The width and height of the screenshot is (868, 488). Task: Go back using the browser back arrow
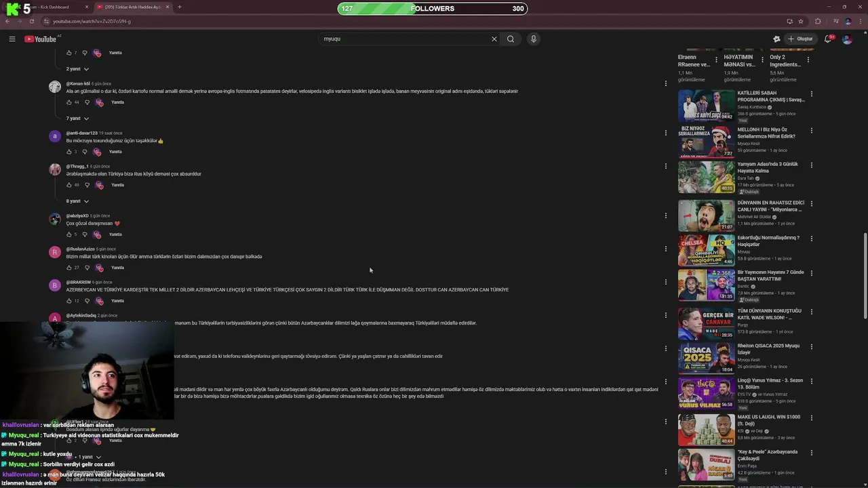click(7, 21)
